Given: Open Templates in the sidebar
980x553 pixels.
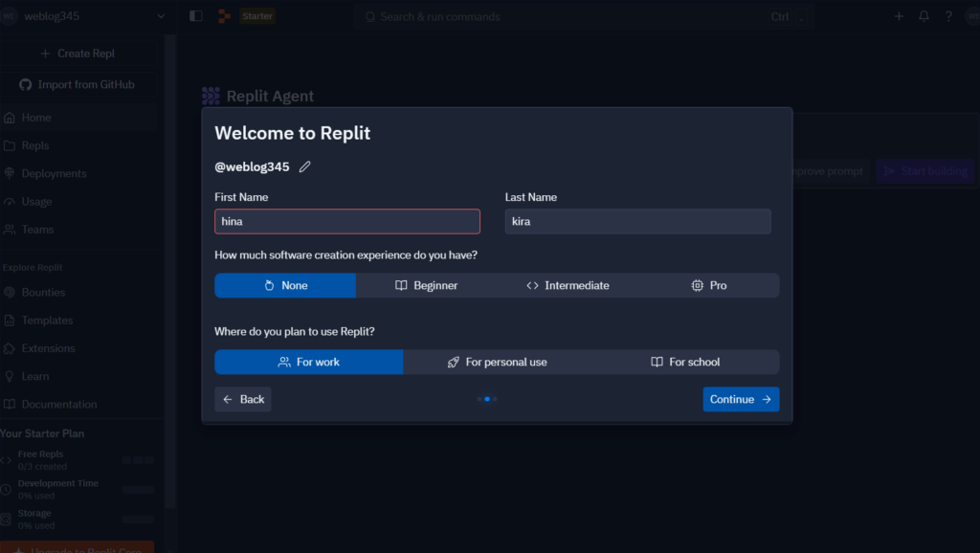Looking at the screenshot, I should pyautogui.click(x=47, y=321).
